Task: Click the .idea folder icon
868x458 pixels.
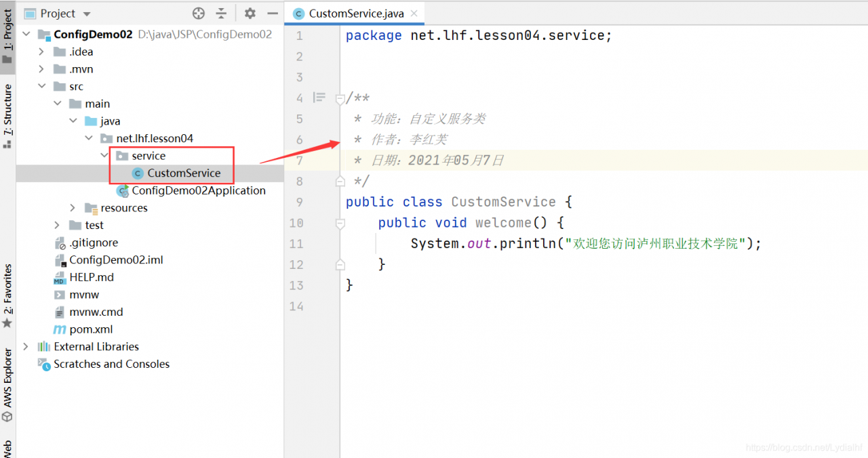Action: (60, 51)
